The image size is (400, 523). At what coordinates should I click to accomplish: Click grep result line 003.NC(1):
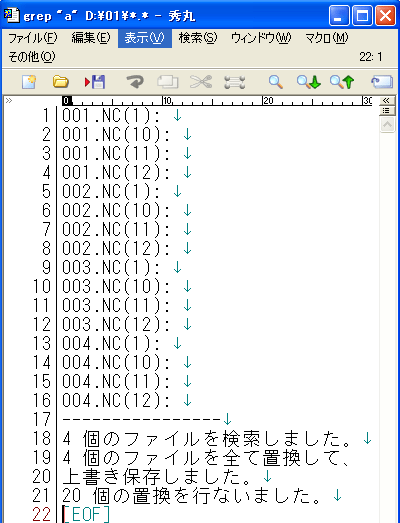pyautogui.click(x=111, y=268)
